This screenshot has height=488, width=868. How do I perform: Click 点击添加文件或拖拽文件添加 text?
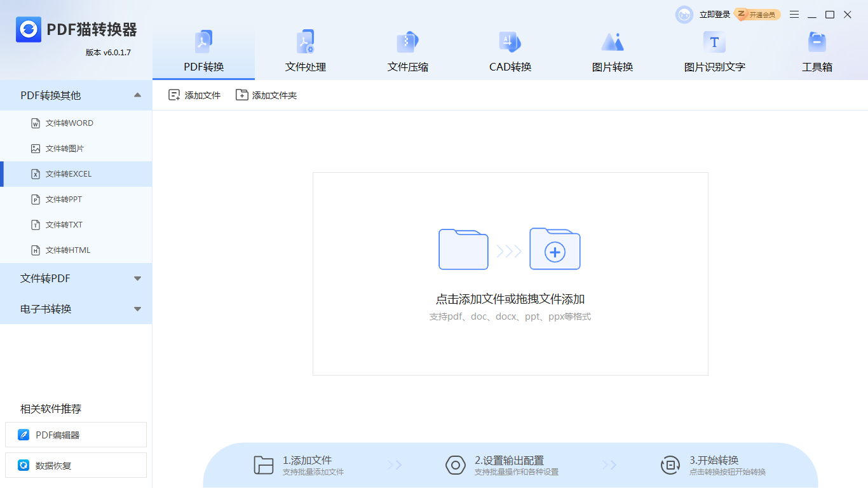click(x=510, y=299)
